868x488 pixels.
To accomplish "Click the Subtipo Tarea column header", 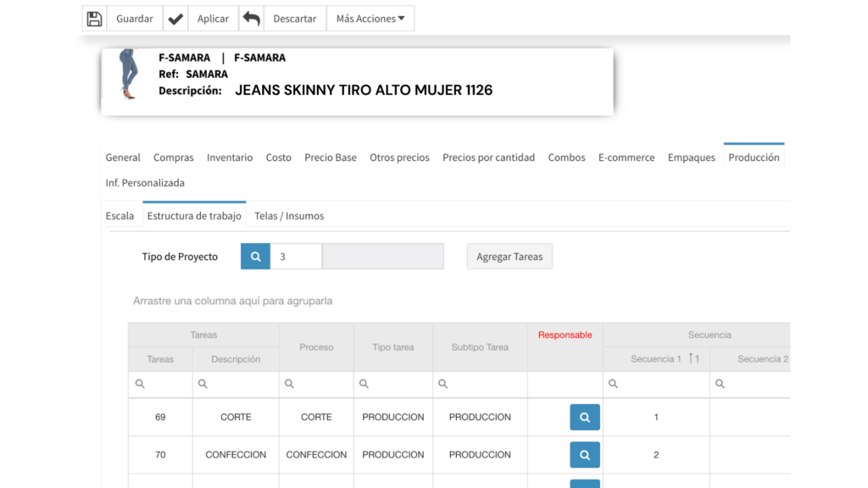I will click(x=480, y=347).
